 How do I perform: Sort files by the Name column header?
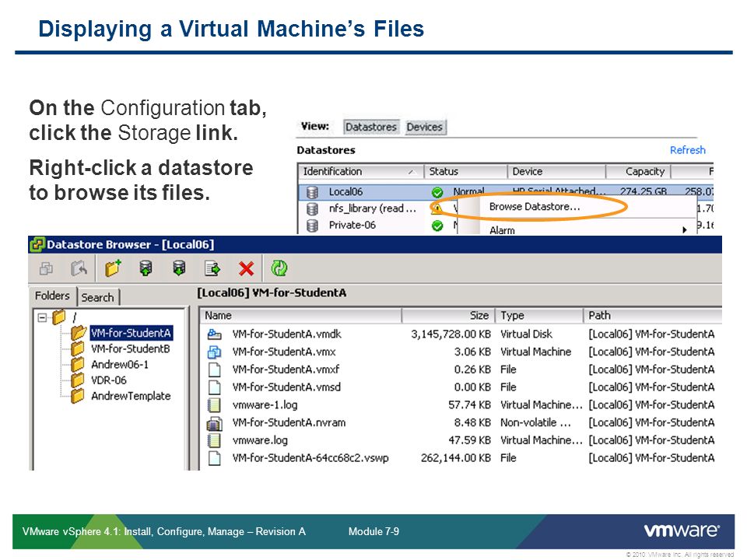(x=301, y=316)
